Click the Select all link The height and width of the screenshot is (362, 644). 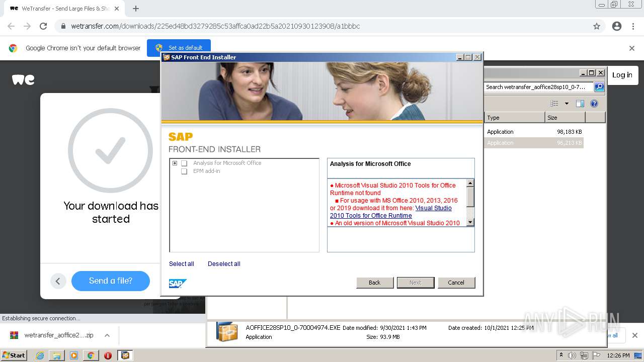tap(182, 264)
